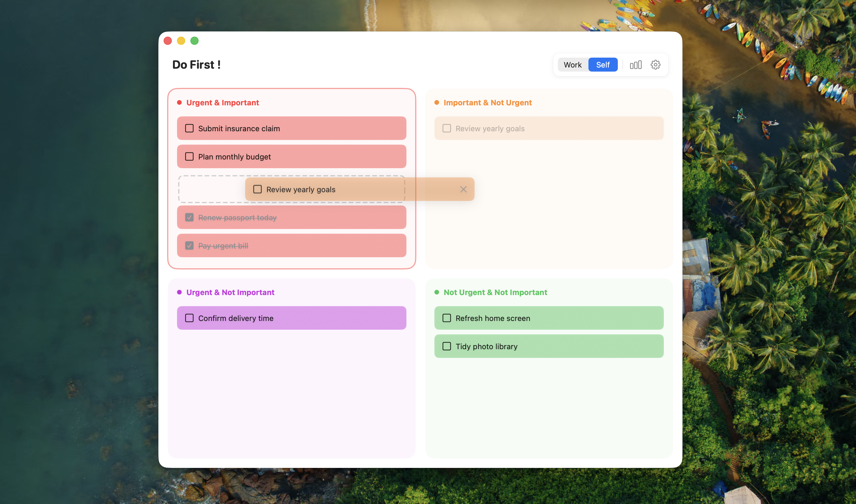The width and height of the screenshot is (856, 504).
Task: Click the orange dot beside Important & Not Urgent
Action: point(437,102)
